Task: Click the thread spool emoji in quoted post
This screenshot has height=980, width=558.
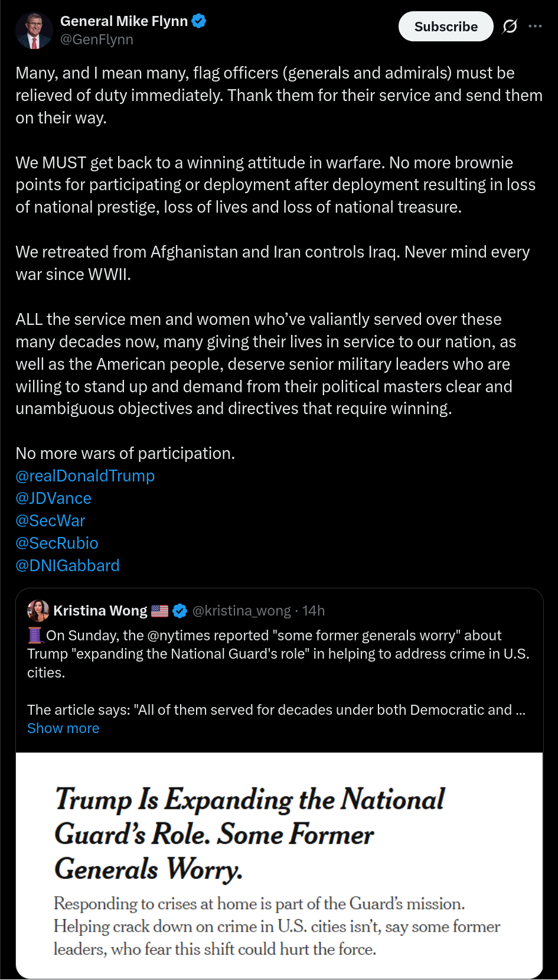Action: coord(35,636)
